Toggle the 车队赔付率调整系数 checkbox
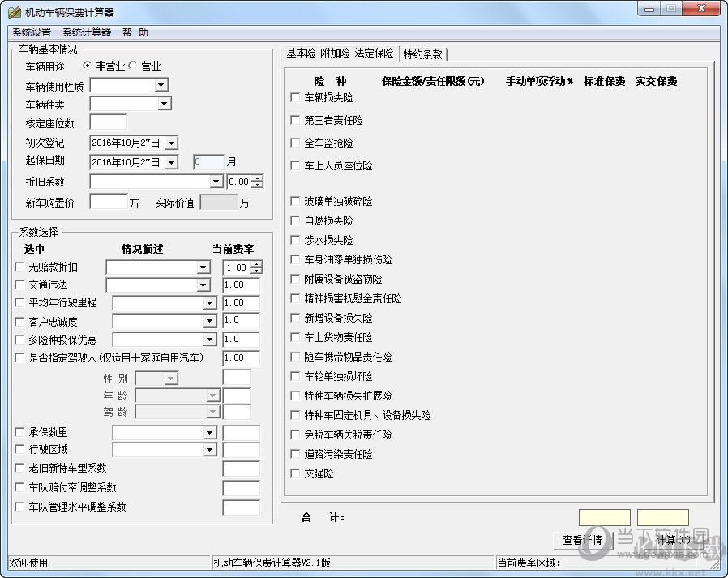The image size is (728, 578). coord(19,487)
